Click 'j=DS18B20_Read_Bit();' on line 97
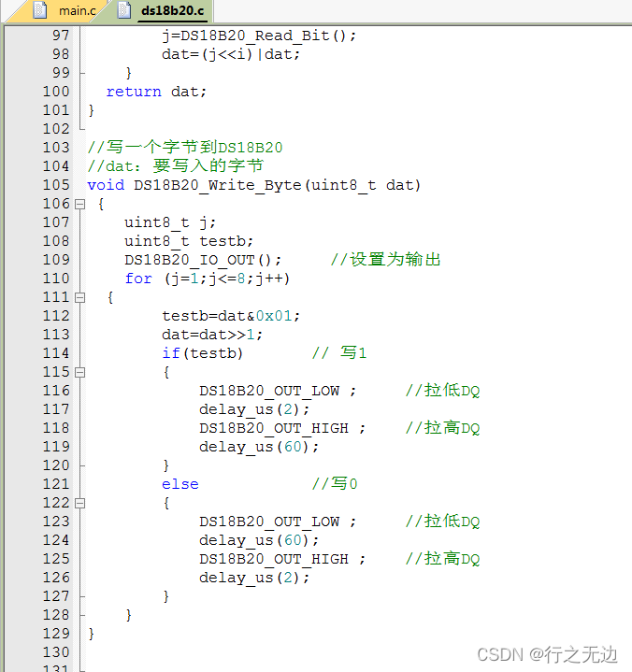 (259, 36)
